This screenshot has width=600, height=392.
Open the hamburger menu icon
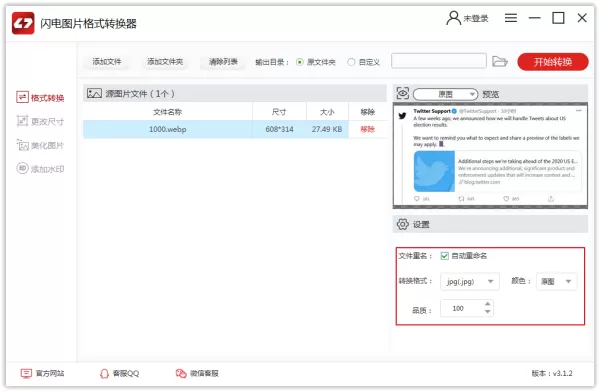(x=510, y=18)
